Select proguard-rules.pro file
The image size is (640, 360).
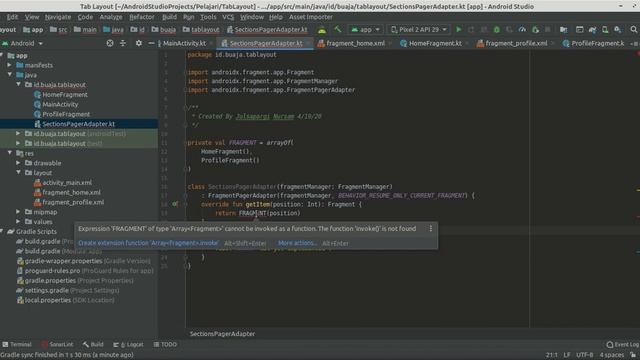(52, 271)
